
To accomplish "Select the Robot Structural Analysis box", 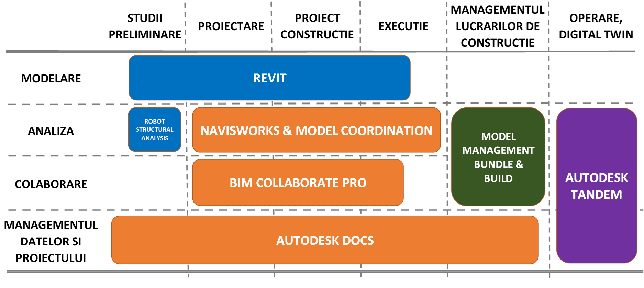I will [155, 130].
